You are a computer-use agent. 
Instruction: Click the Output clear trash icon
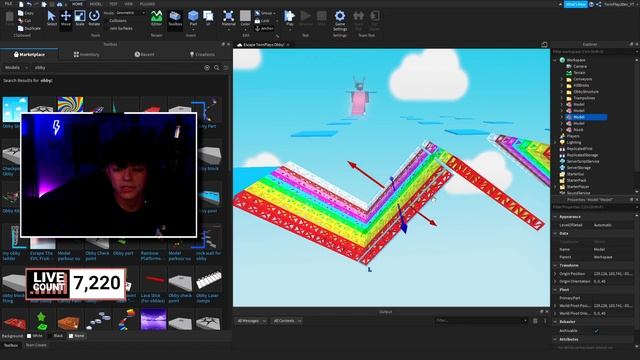[x=535, y=321]
